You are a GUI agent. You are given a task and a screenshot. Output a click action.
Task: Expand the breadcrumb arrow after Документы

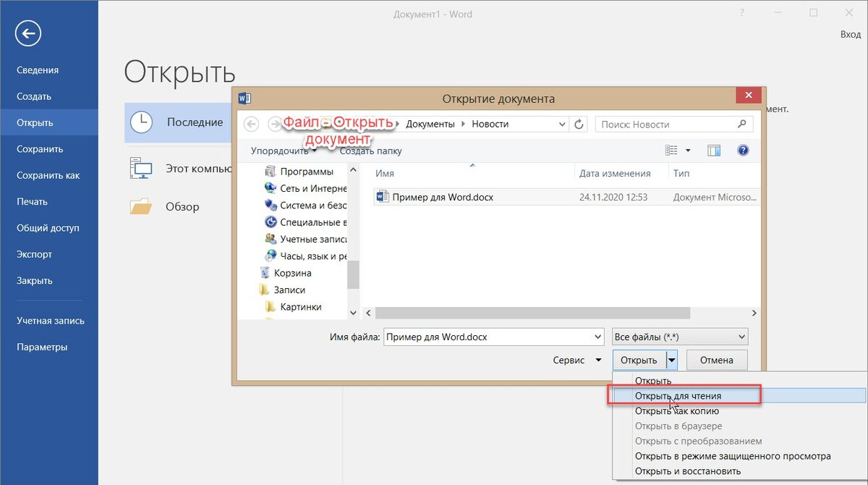[x=464, y=125]
